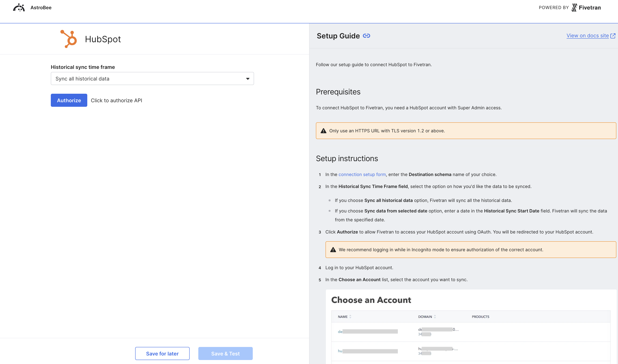
Task: Click the Authorize button
Action: [69, 100]
